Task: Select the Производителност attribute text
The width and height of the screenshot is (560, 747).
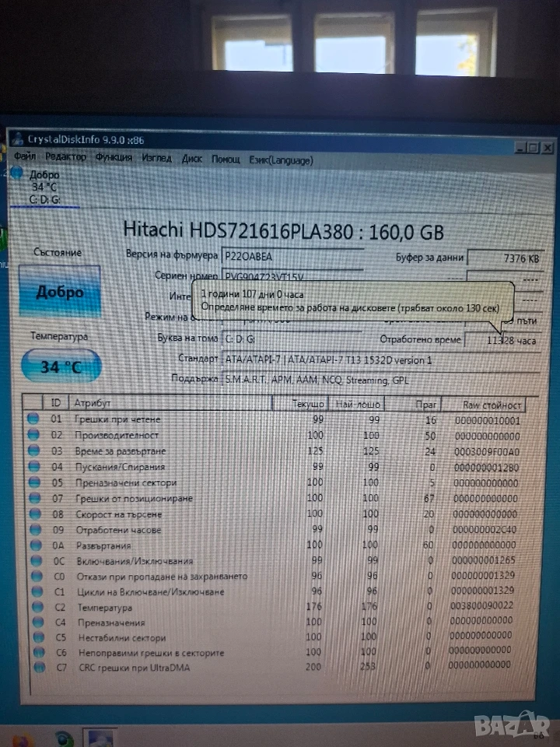Action: [117, 435]
